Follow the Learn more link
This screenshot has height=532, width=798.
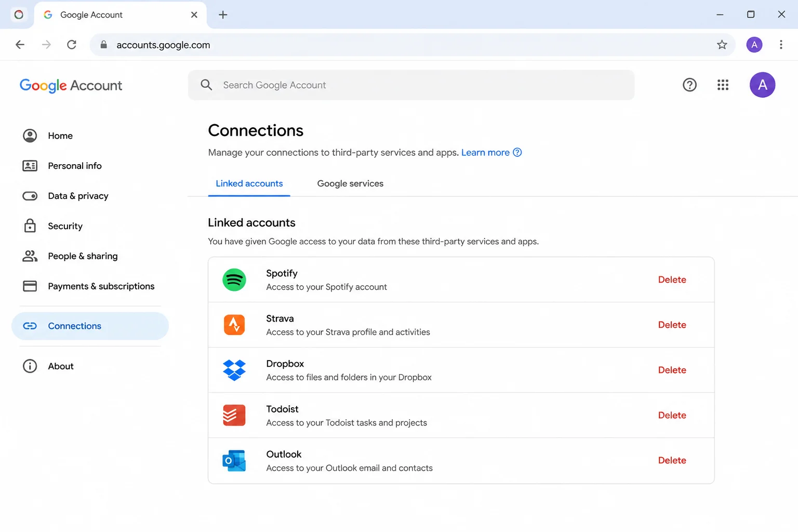(485, 152)
